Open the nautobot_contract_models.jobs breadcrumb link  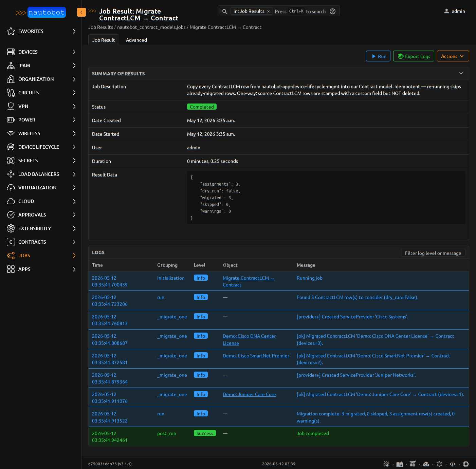pyautogui.click(x=151, y=27)
